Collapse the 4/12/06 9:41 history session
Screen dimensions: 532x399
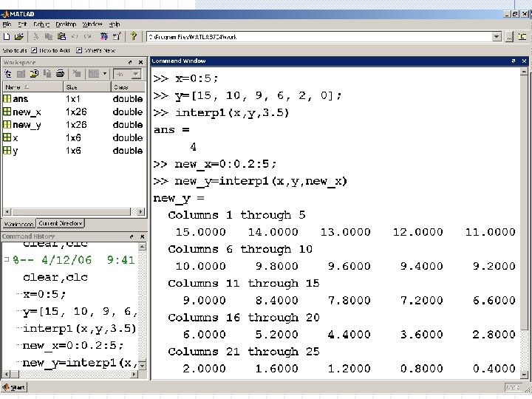coord(6,259)
